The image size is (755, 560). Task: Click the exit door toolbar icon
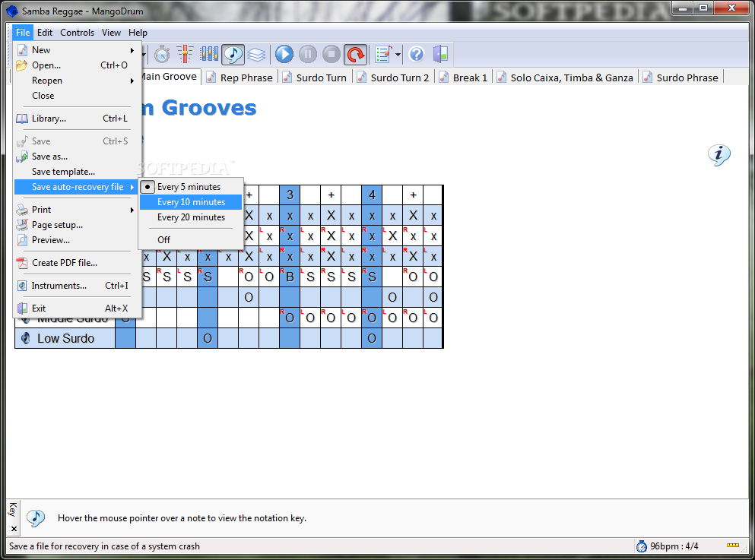[440, 55]
